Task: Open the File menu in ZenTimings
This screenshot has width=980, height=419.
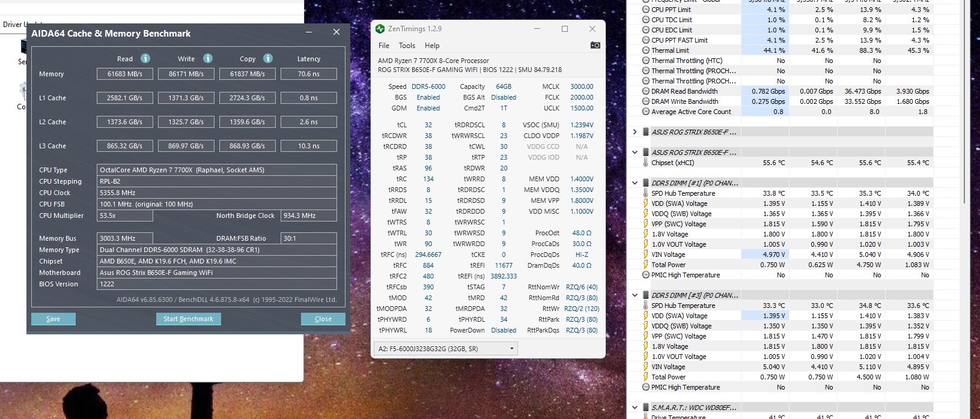Action: [x=384, y=46]
